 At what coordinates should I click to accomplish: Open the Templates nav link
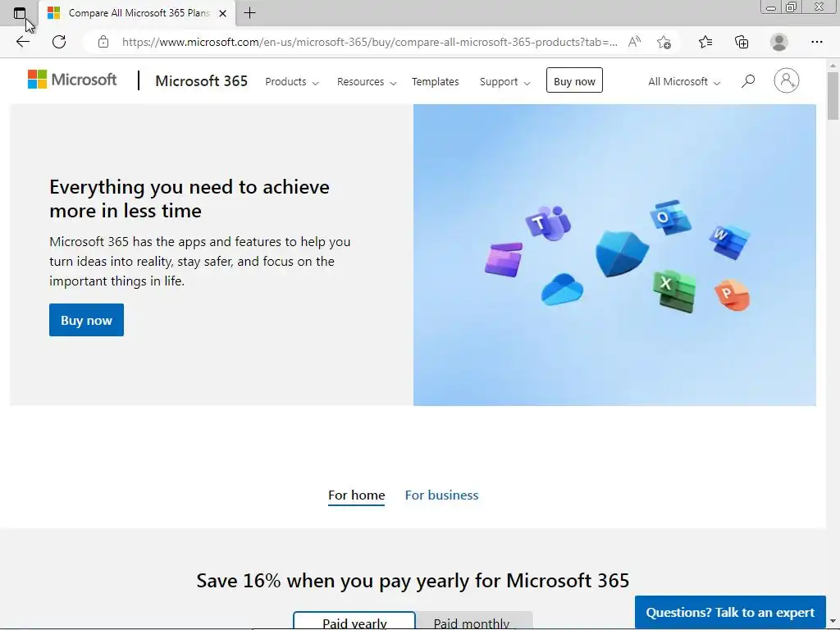435,81
